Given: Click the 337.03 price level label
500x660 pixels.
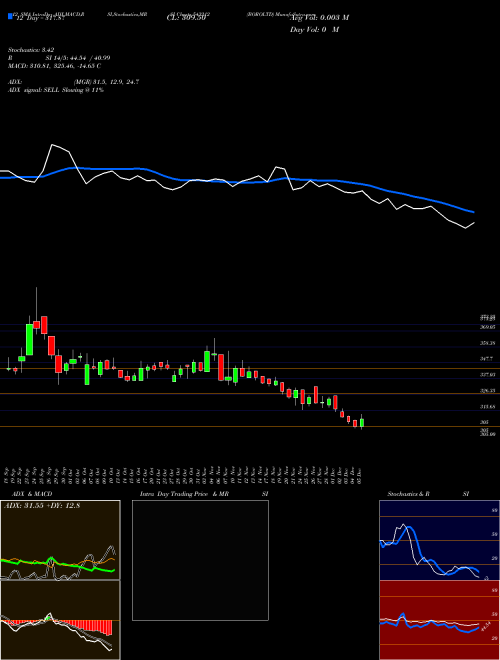Looking at the screenshot, I should [x=487, y=374].
